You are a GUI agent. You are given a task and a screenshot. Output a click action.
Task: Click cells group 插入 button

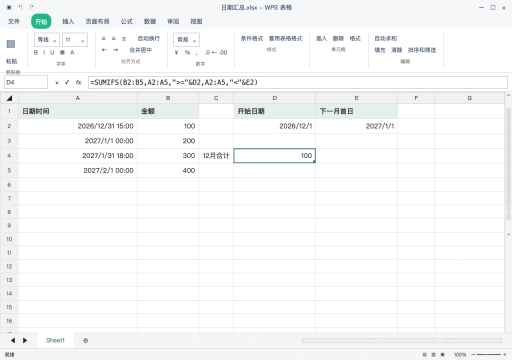321,38
